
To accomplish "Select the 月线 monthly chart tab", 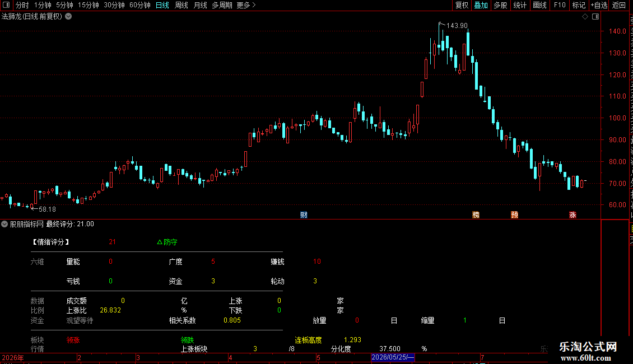I will (x=200, y=5).
